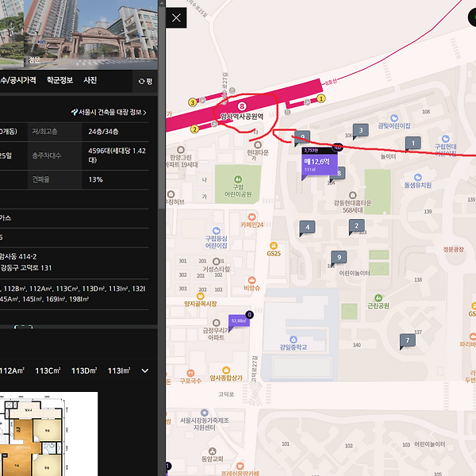Screen dimensions: 476x476
Task: Open 서울시 건축물 대장 정보 link
Action: [x=109, y=113]
